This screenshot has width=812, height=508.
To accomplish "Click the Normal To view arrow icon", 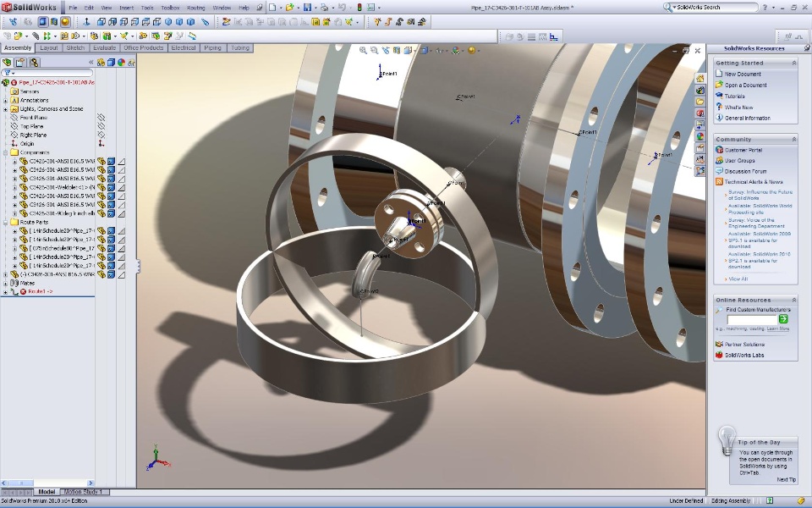I will pyautogui.click(x=86, y=22).
